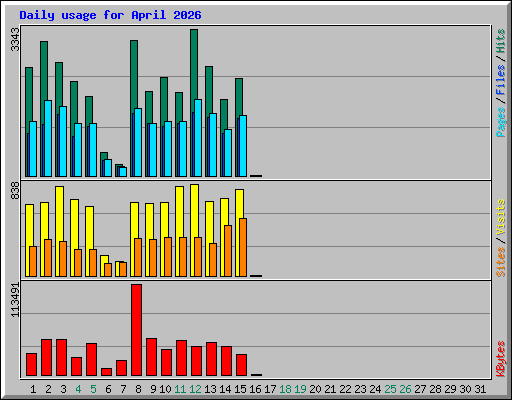This screenshot has height=400, width=512.
Task: Click green weekend day 25 label
Action: (390, 389)
